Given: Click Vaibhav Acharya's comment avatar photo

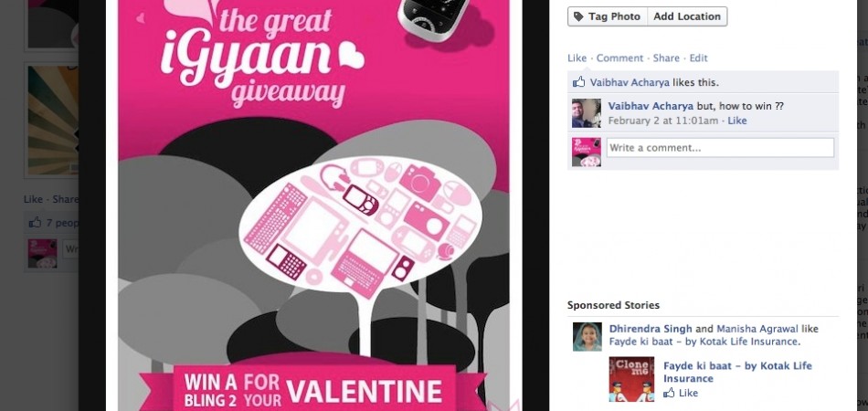Looking at the screenshot, I should pyautogui.click(x=587, y=113).
